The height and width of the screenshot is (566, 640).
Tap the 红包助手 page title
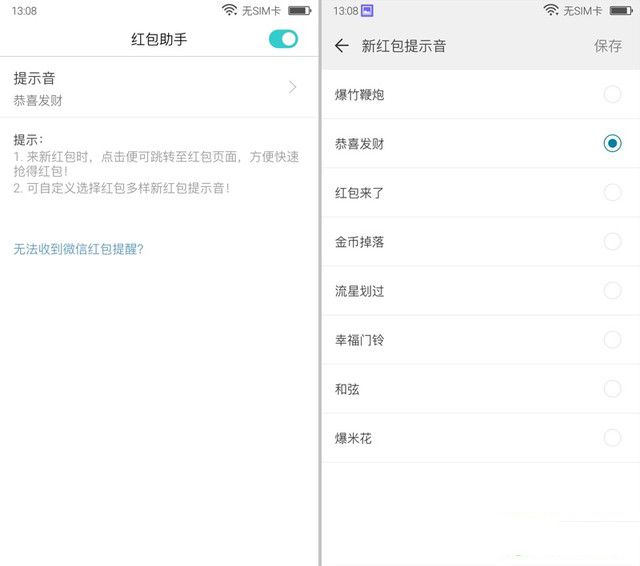(159, 39)
